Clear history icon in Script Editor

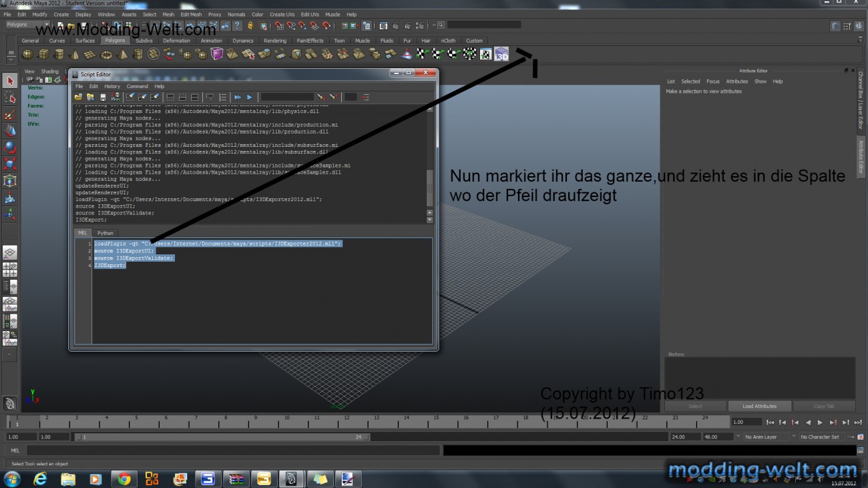point(131,97)
